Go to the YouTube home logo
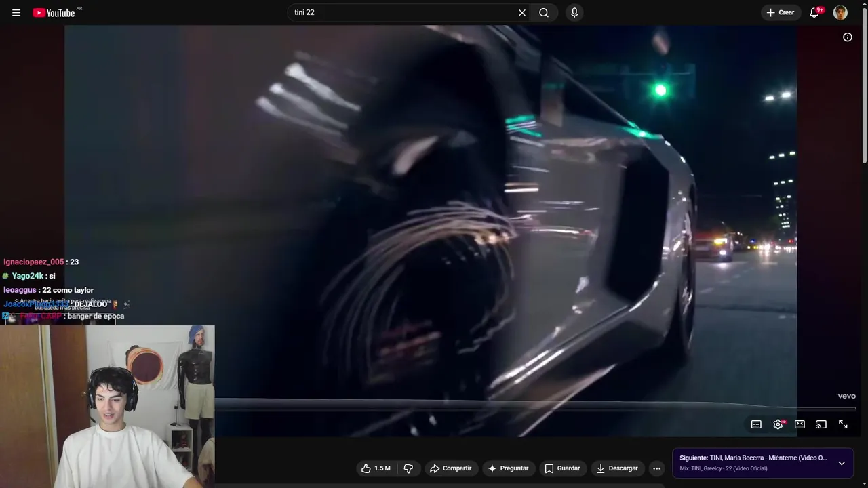Viewport: 868px width, 488px height. [54, 13]
